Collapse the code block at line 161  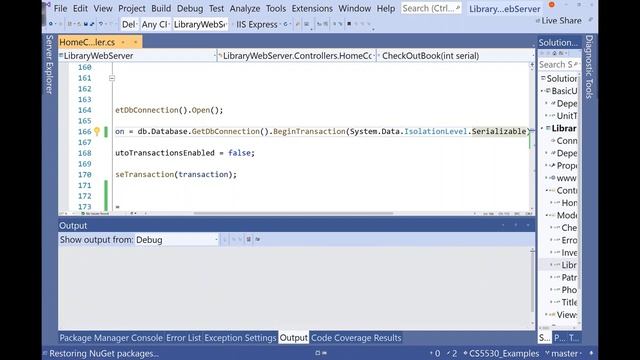pos(112,78)
